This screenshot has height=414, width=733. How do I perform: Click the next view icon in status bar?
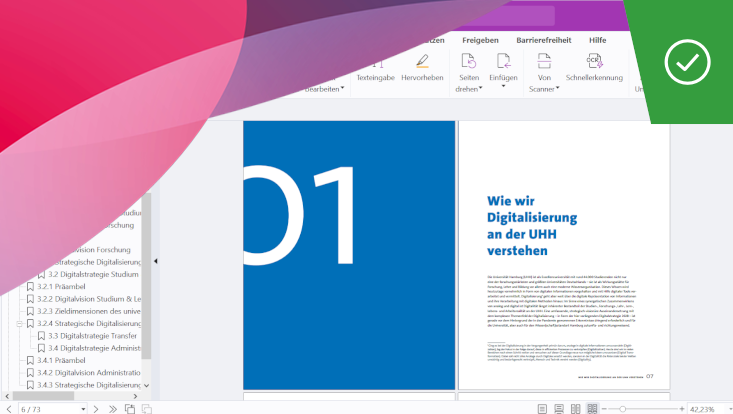click(x=147, y=409)
